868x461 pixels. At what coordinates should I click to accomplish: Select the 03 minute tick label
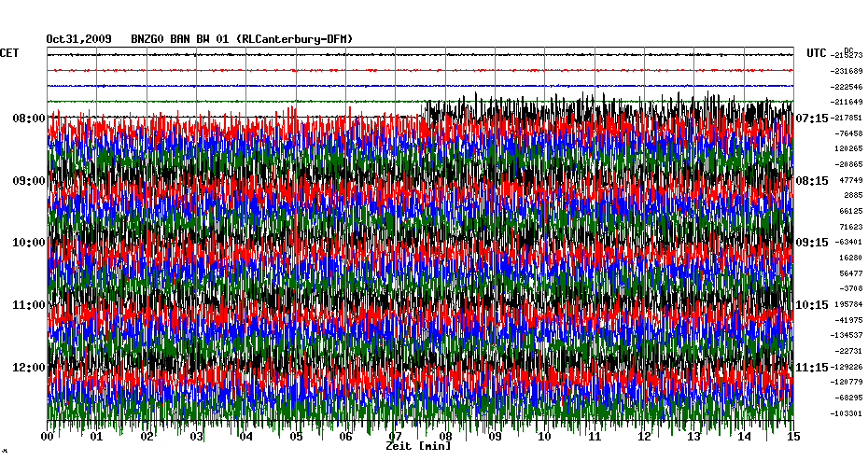pyautogui.click(x=197, y=437)
